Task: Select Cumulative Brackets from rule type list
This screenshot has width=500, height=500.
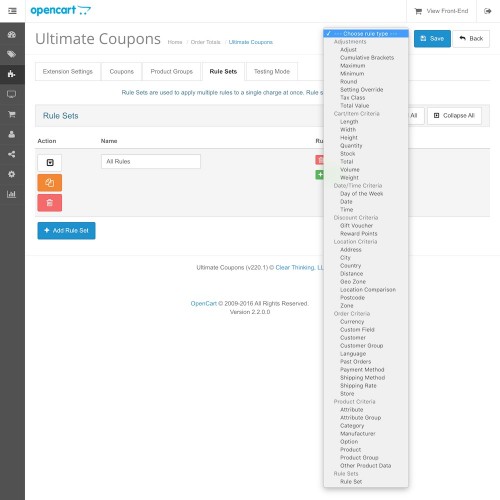Action: tap(367, 58)
